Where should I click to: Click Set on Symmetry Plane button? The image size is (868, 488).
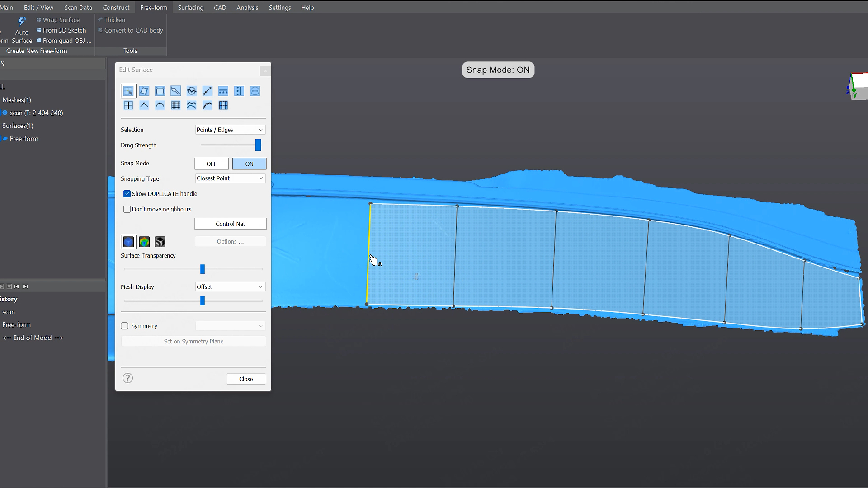click(193, 341)
